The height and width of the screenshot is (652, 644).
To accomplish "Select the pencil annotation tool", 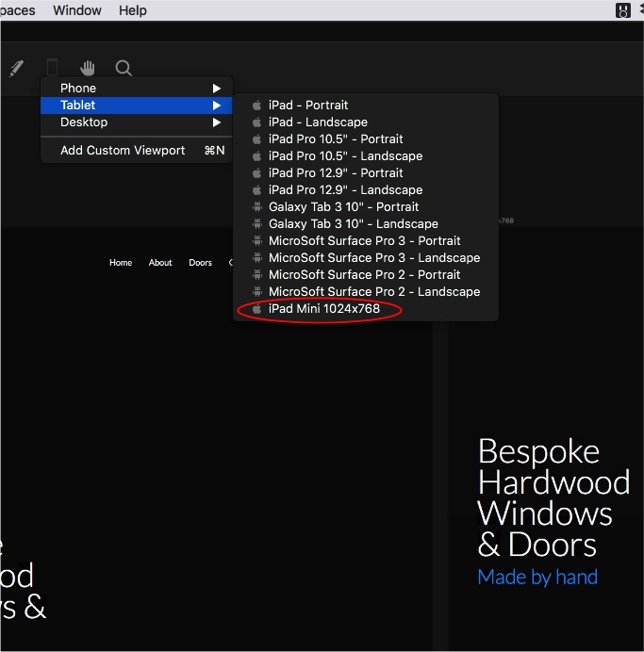I will coord(16,68).
